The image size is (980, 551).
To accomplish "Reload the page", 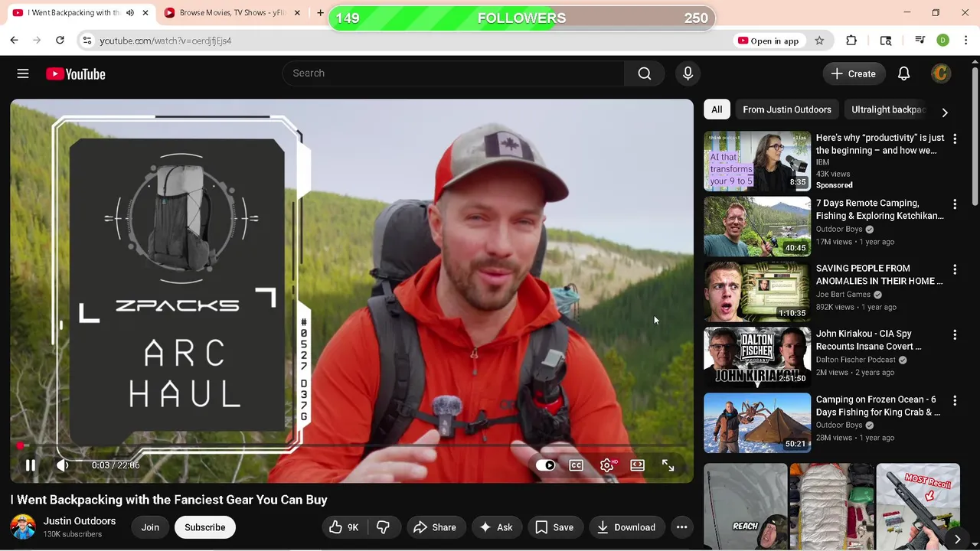I will (x=60, y=41).
